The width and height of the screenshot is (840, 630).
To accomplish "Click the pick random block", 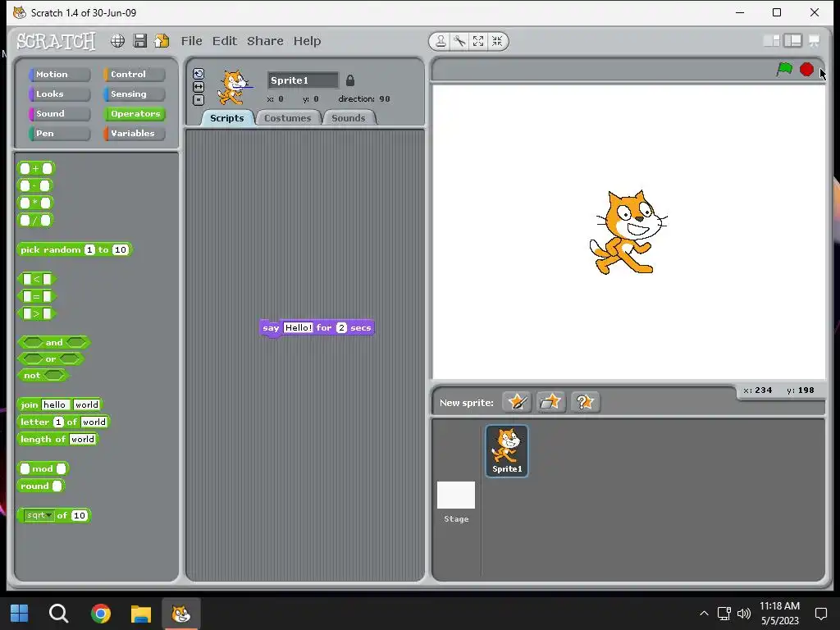I will [75, 249].
